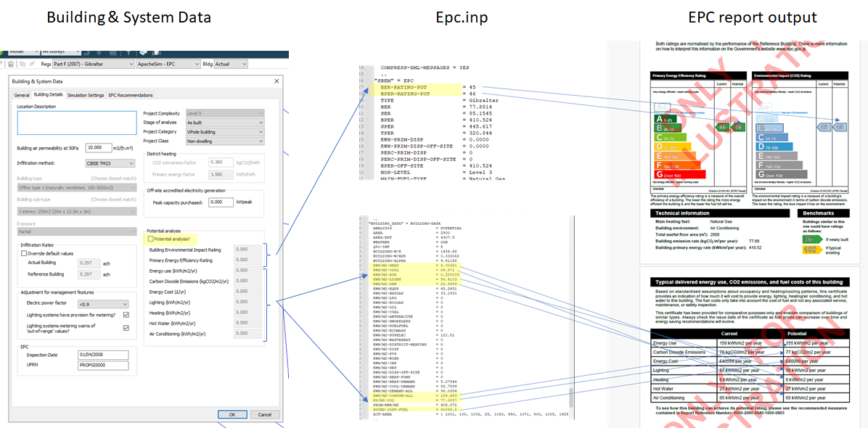Uncheck lighting systems provision for metering
Screen dimensions: 868x428
coord(126,315)
